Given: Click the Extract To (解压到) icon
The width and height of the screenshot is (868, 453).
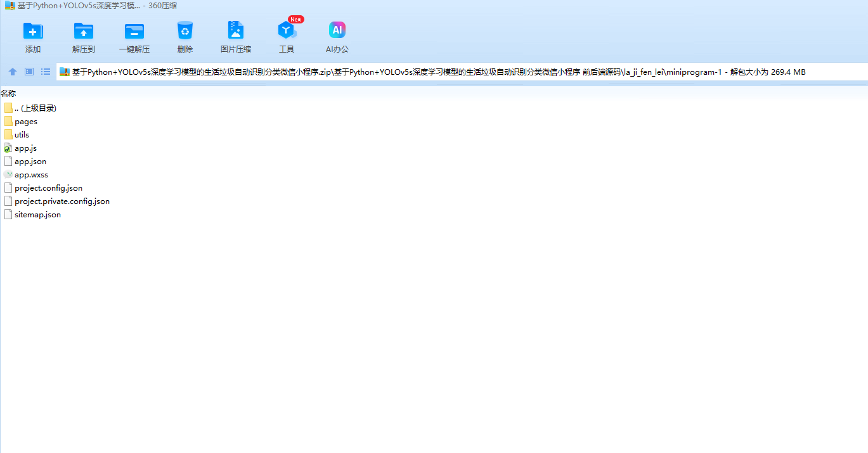Looking at the screenshot, I should pos(84,30).
